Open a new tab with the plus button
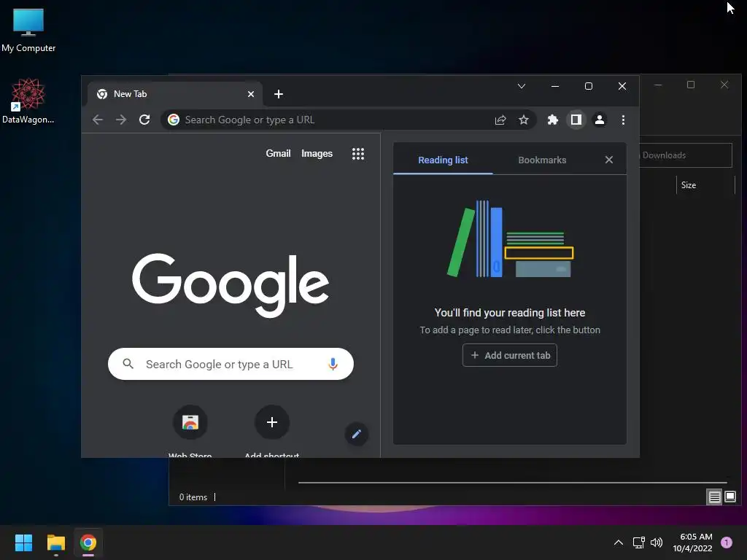Viewport: 747px width, 560px height. (x=279, y=94)
